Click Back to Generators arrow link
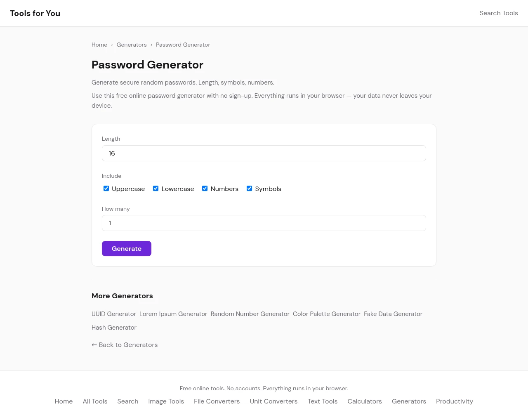528x420 pixels. [125, 345]
